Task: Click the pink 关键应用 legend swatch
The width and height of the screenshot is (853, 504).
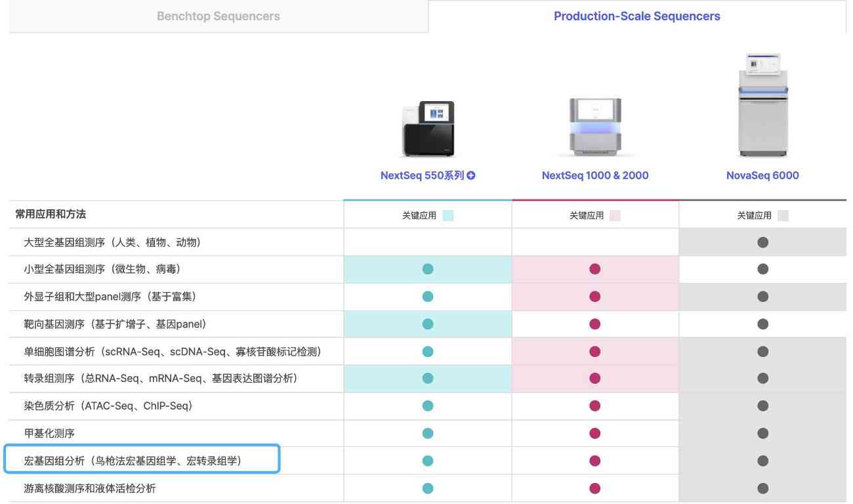Action: [x=615, y=215]
